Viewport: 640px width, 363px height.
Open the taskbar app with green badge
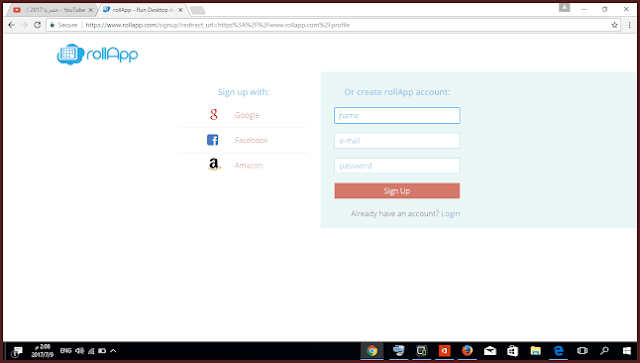[x=421, y=351]
